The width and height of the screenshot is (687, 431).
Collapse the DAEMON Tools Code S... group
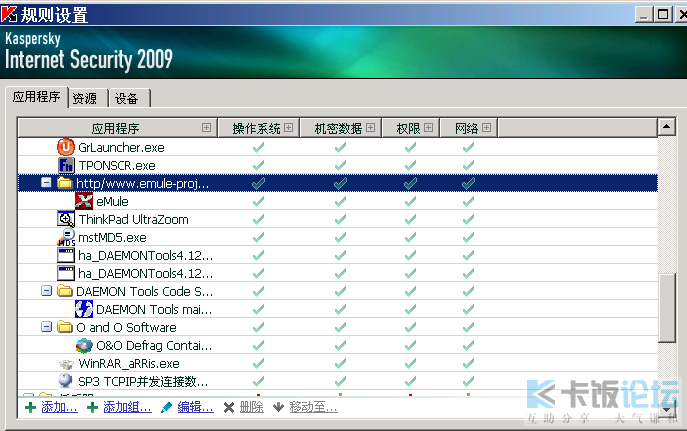pyautogui.click(x=46, y=290)
